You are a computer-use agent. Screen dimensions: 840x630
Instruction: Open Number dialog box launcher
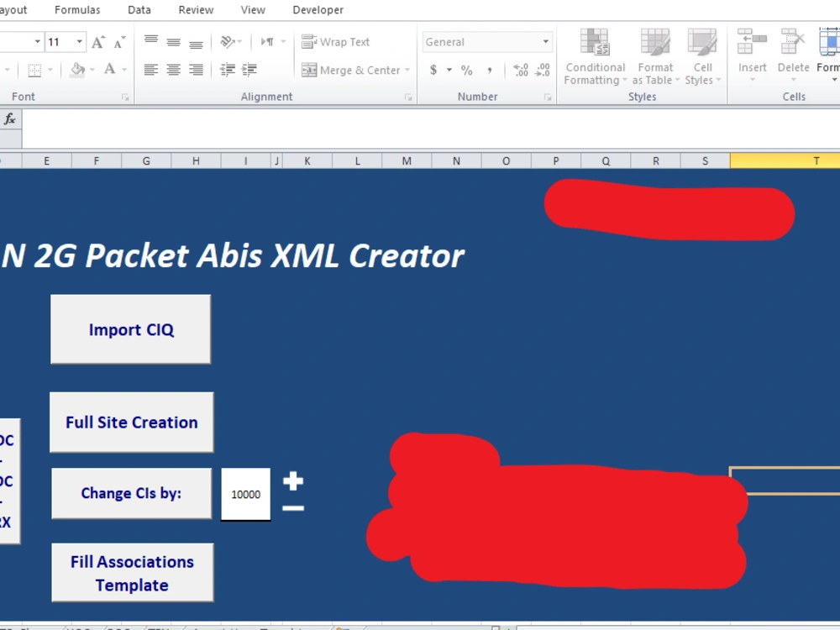coord(548,97)
